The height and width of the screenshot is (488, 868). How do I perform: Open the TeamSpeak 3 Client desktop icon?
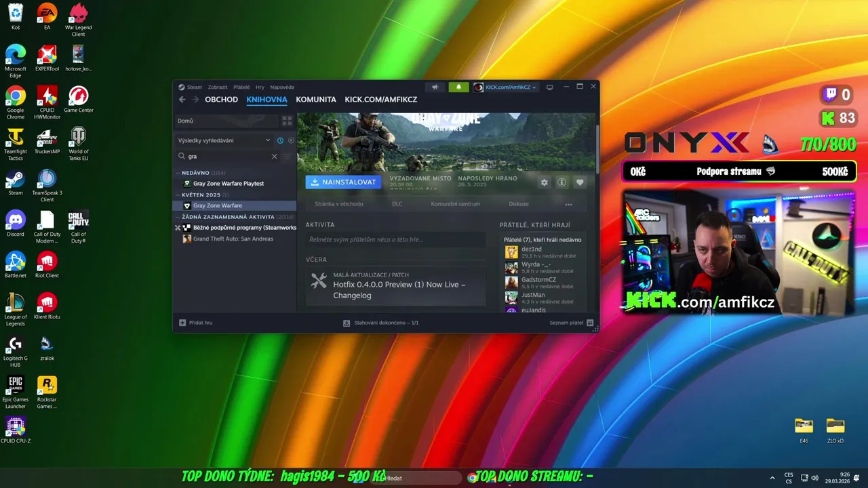[47, 186]
